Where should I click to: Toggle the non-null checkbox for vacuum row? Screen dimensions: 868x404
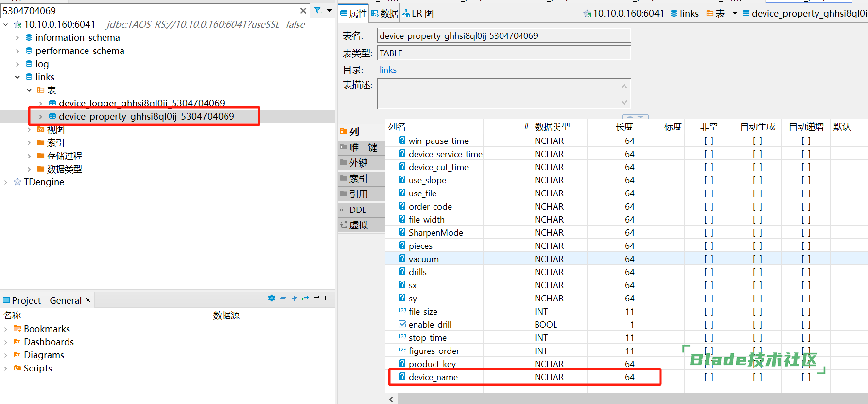(x=709, y=259)
